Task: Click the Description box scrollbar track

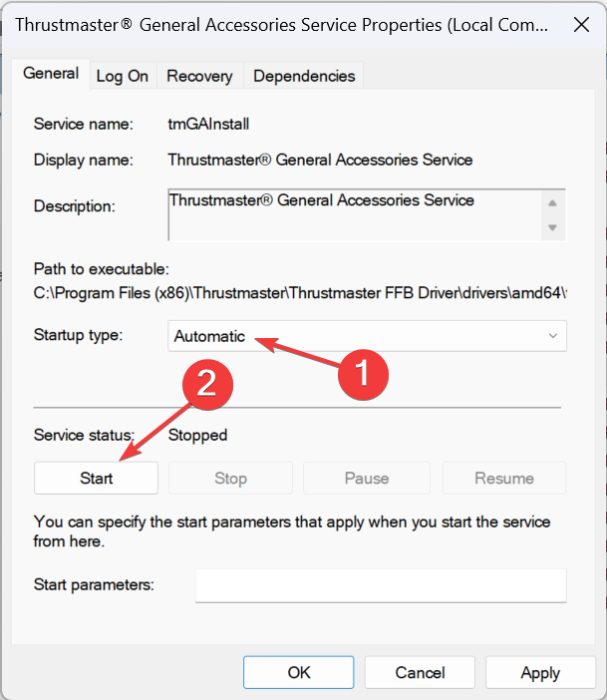Action: (552, 215)
